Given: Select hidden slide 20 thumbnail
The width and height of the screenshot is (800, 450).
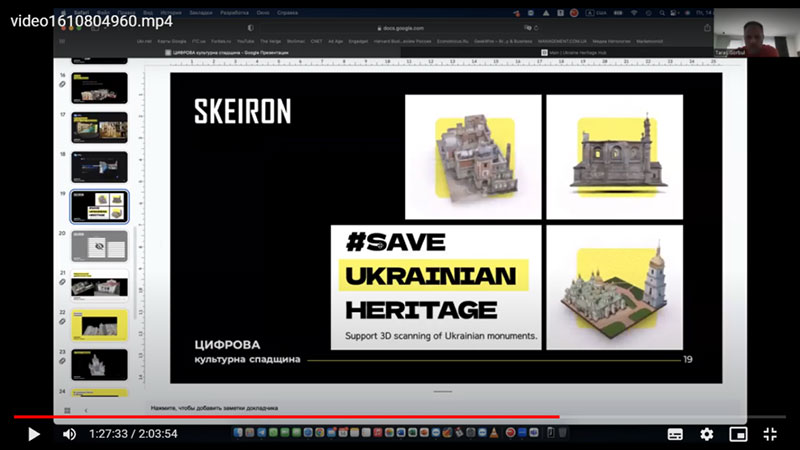Looking at the screenshot, I should 99,246.
